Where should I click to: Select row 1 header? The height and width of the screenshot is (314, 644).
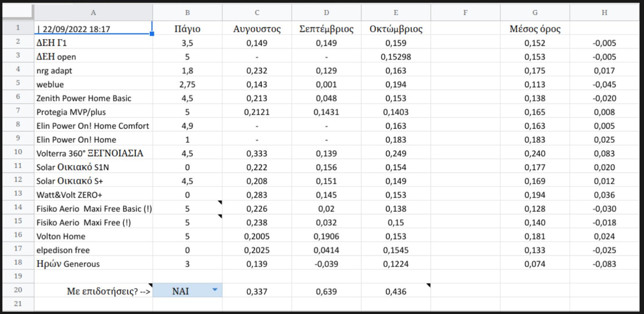[x=18, y=27]
